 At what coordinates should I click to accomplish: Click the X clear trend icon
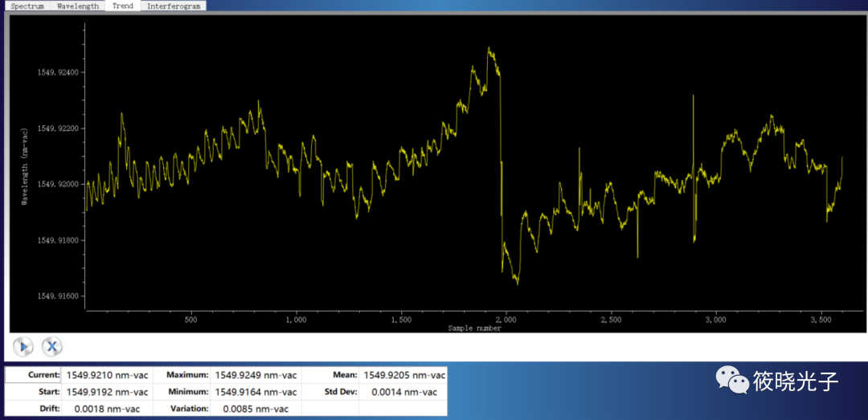click(52, 346)
